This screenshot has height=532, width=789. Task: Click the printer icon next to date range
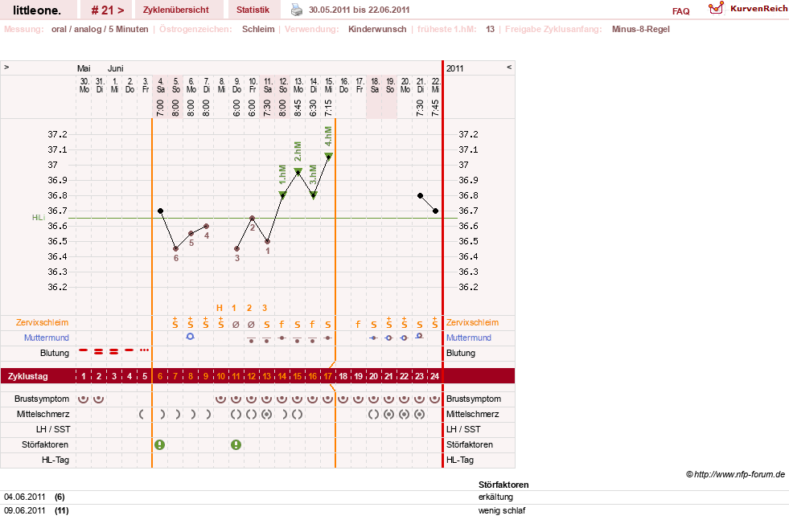point(297,10)
